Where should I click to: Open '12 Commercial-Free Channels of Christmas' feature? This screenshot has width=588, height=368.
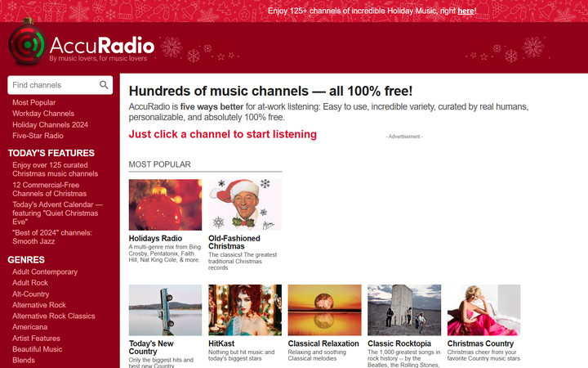(50, 189)
